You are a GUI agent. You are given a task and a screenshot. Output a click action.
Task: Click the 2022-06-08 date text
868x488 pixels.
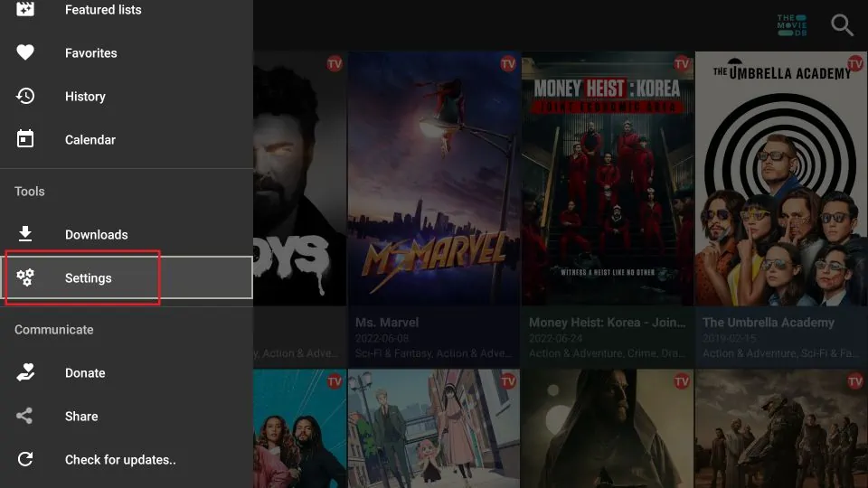click(382, 338)
